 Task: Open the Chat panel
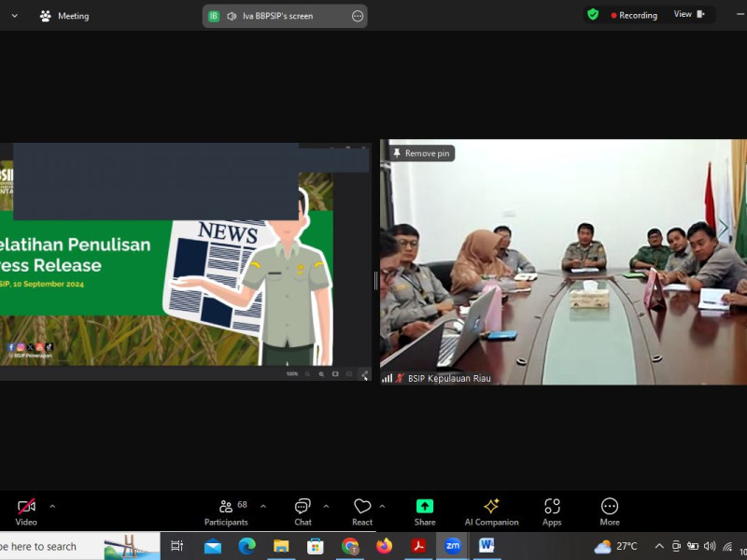tap(303, 511)
